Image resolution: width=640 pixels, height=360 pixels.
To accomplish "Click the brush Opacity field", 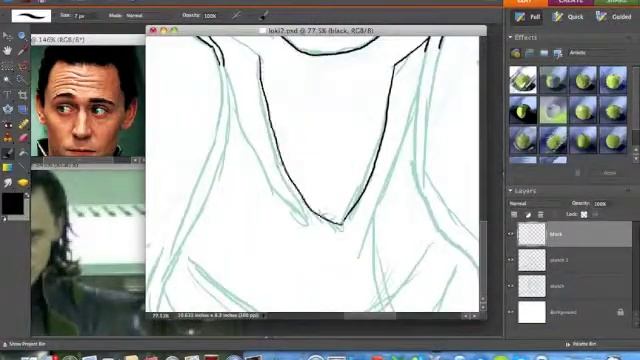I will pyautogui.click(x=212, y=16).
